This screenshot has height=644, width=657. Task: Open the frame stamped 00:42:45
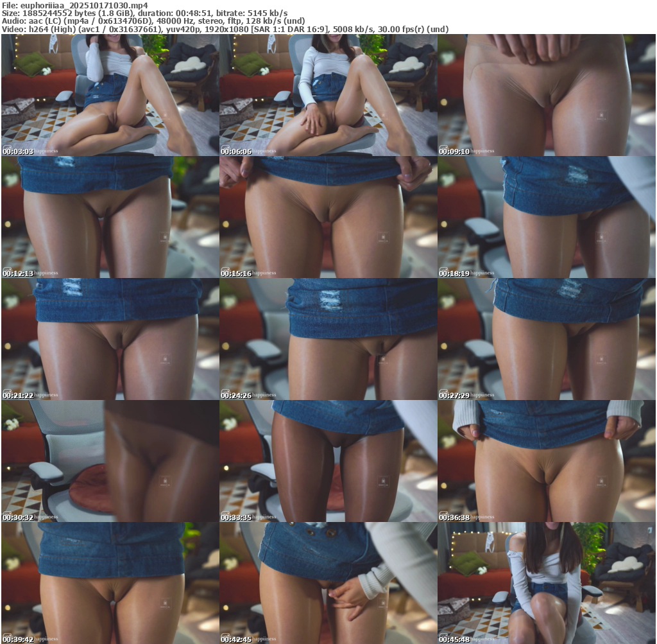pos(328,583)
